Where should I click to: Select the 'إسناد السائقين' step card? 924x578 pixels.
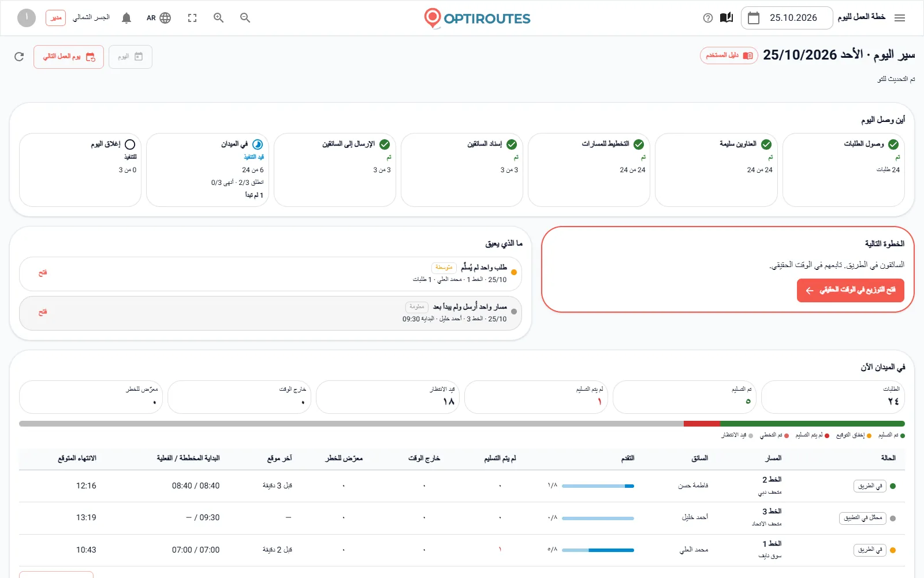(462, 169)
